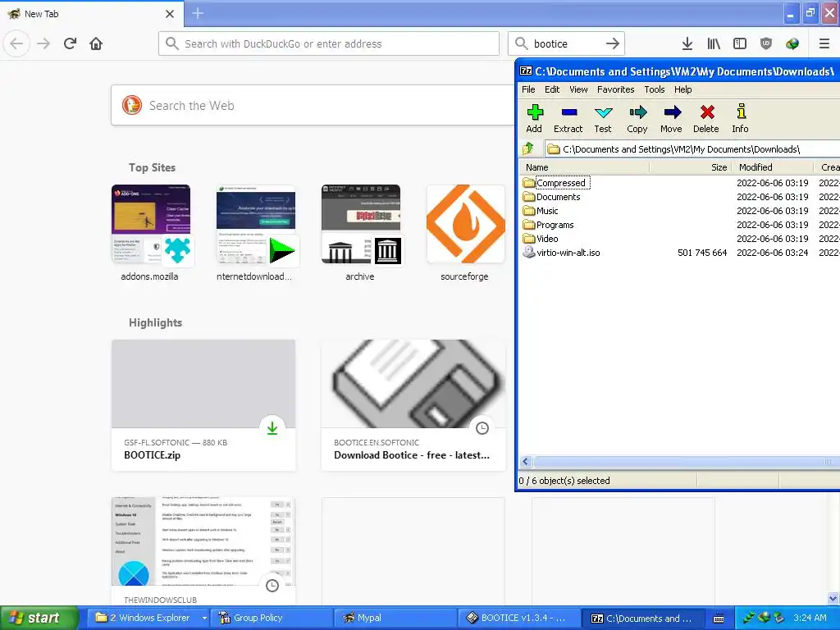The width and height of the screenshot is (840, 630).
Task: Click the bootice search field
Action: point(566,43)
